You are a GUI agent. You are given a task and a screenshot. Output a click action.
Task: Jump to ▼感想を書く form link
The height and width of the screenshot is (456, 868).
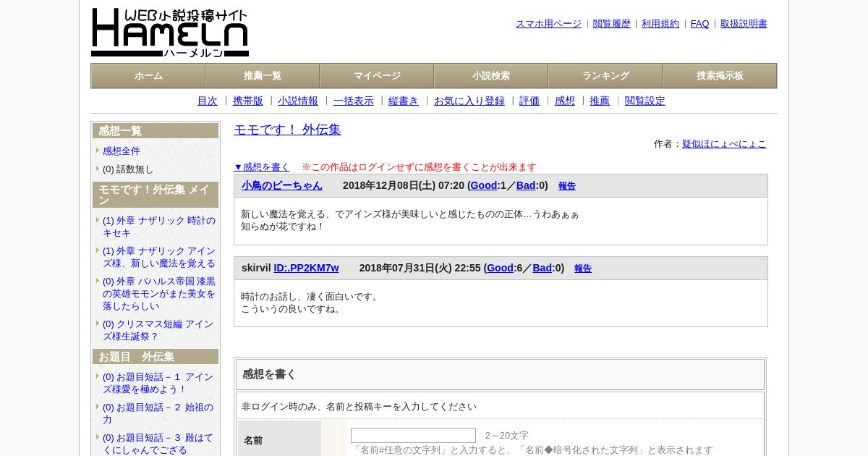coord(262,167)
